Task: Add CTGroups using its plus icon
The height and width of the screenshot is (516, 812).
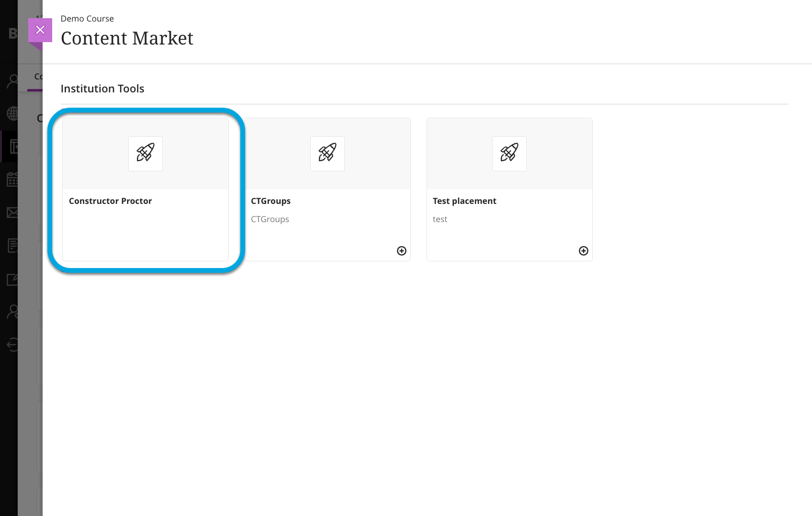Action: pyautogui.click(x=402, y=251)
